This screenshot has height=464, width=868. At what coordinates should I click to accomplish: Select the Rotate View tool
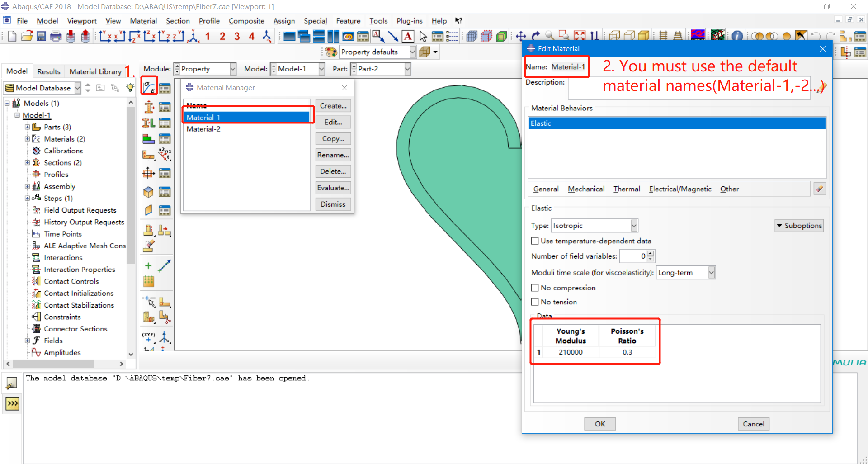click(535, 36)
